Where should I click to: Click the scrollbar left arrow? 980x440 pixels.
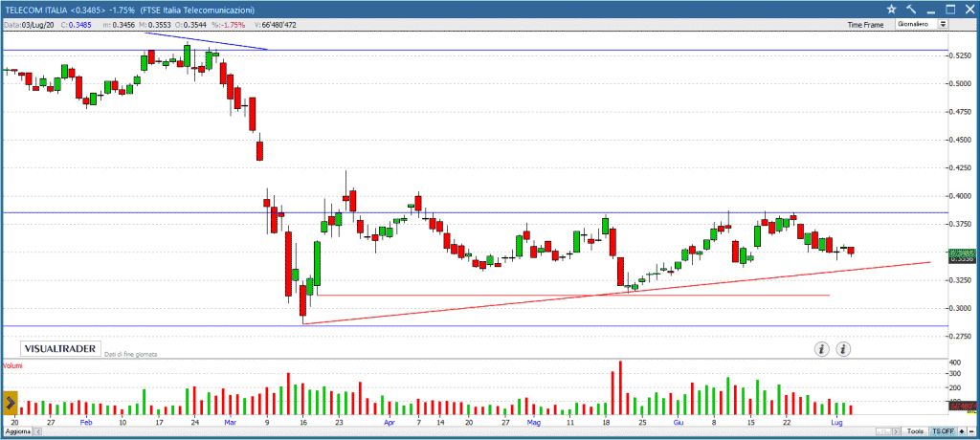tap(37, 432)
